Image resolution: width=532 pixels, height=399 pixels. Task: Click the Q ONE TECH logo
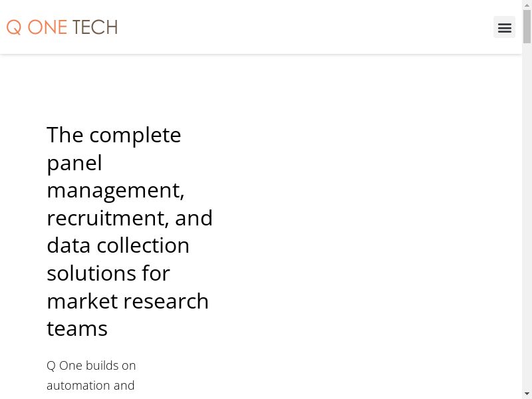click(62, 27)
